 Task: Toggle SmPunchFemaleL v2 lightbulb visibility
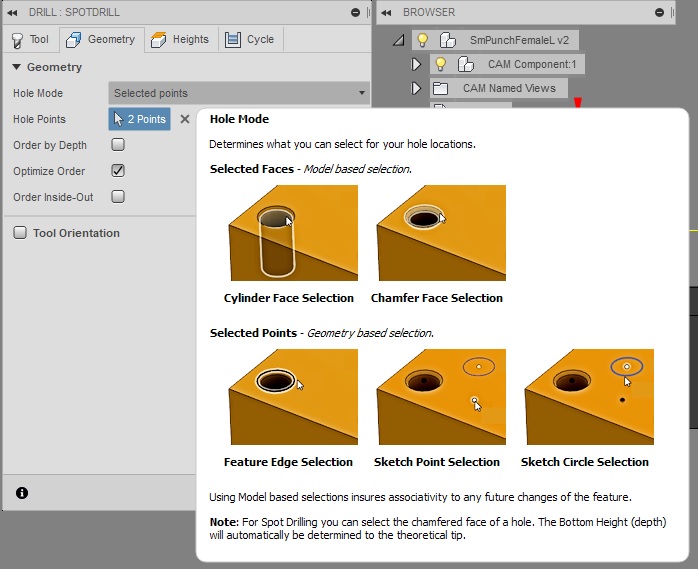click(x=422, y=40)
